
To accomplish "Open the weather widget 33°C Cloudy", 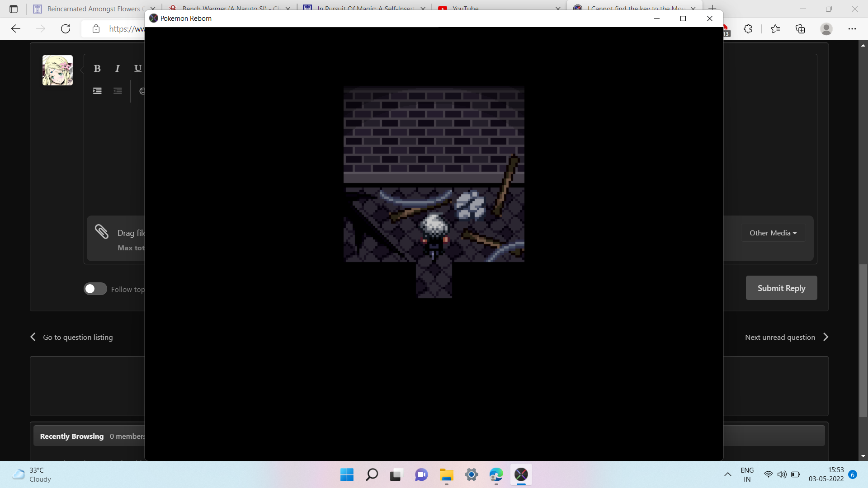I will [x=32, y=474].
